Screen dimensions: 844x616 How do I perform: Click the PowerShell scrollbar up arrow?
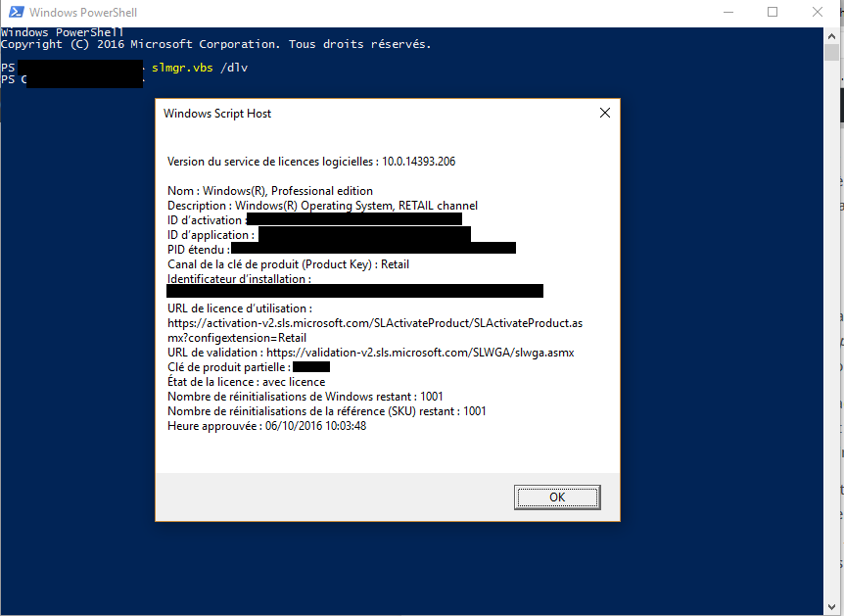click(831, 36)
